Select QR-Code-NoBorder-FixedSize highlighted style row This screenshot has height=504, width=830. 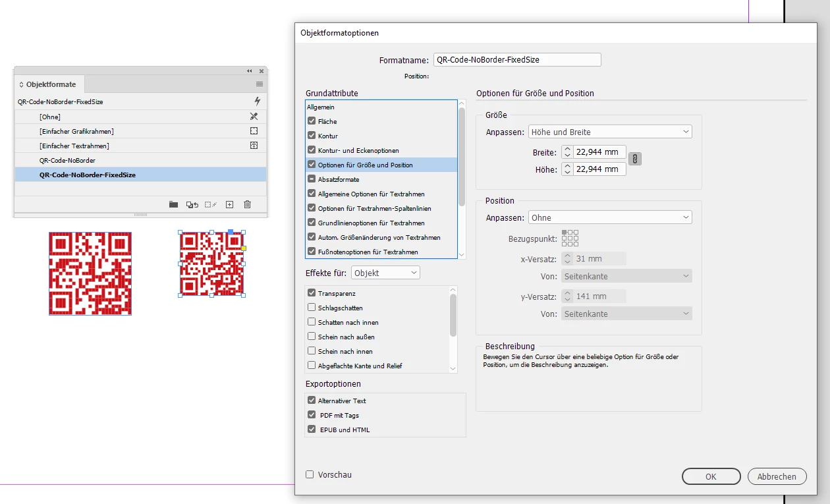[140, 175]
